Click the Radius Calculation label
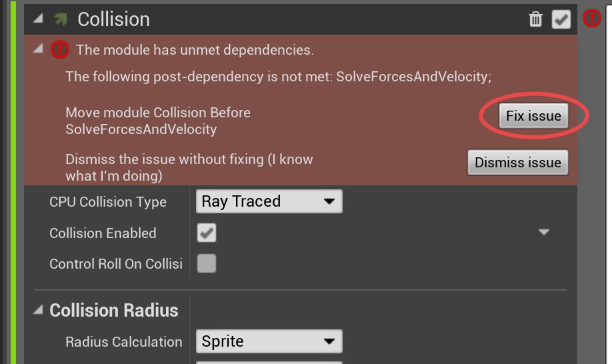612x364 pixels. (123, 342)
